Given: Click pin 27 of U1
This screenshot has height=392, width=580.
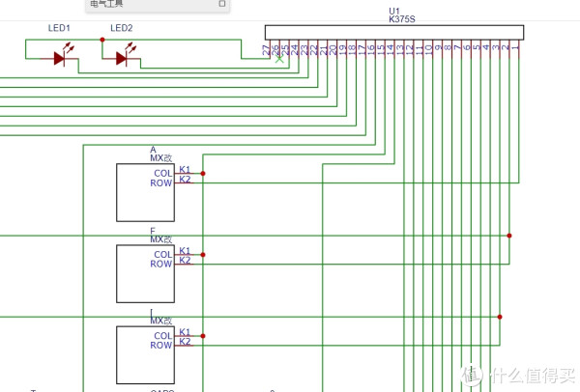Looking at the screenshot, I should 266,50.
